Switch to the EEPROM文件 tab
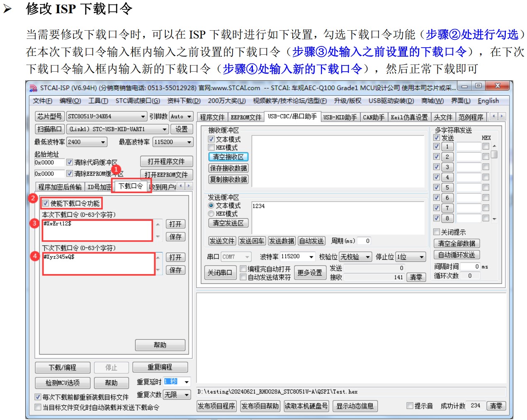Image resolution: width=527 pixels, height=420 pixels. coord(246,117)
